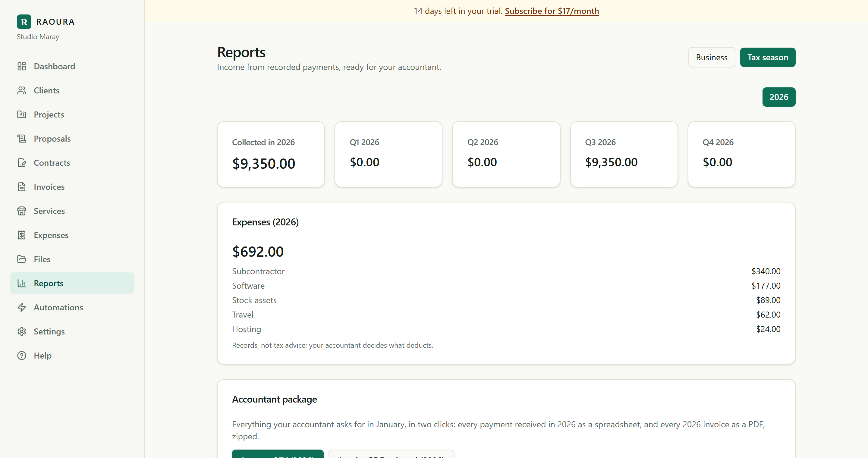Click the Q4 2026 label
The width and height of the screenshot is (868, 458).
click(718, 143)
